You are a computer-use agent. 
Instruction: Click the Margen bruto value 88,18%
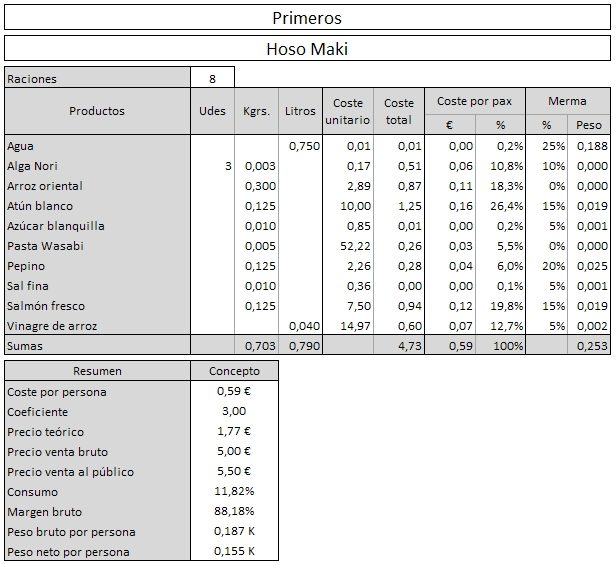pyautogui.click(x=235, y=511)
